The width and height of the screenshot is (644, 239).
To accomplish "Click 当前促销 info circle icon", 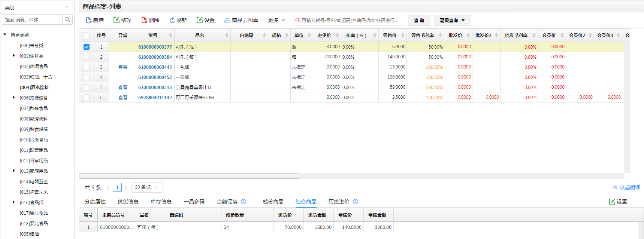I will (x=244, y=202).
